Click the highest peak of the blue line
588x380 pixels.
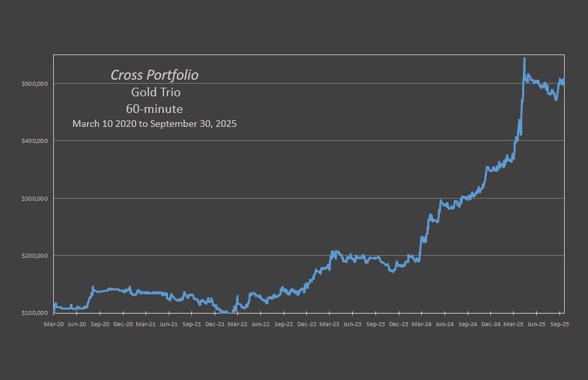[x=524, y=58]
